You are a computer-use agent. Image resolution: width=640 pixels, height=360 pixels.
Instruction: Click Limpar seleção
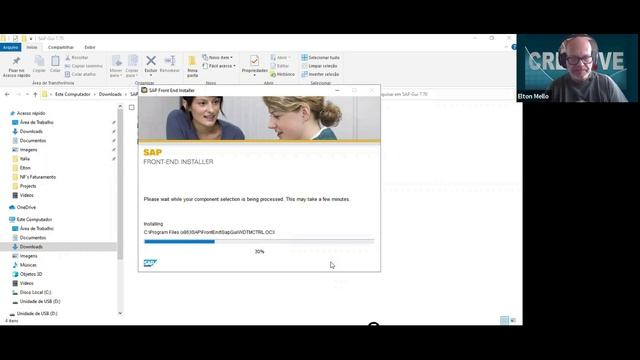click(319, 66)
